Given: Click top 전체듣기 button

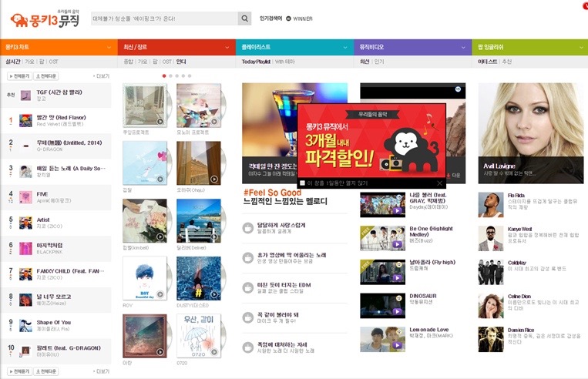Looking at the screenshot, I should click(x=19, y=76).
